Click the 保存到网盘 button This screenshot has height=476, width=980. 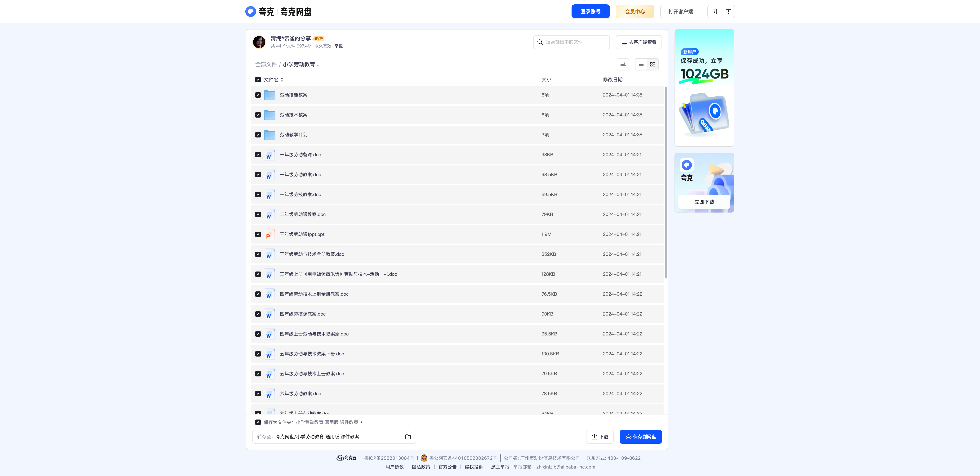tap(641, 437)
